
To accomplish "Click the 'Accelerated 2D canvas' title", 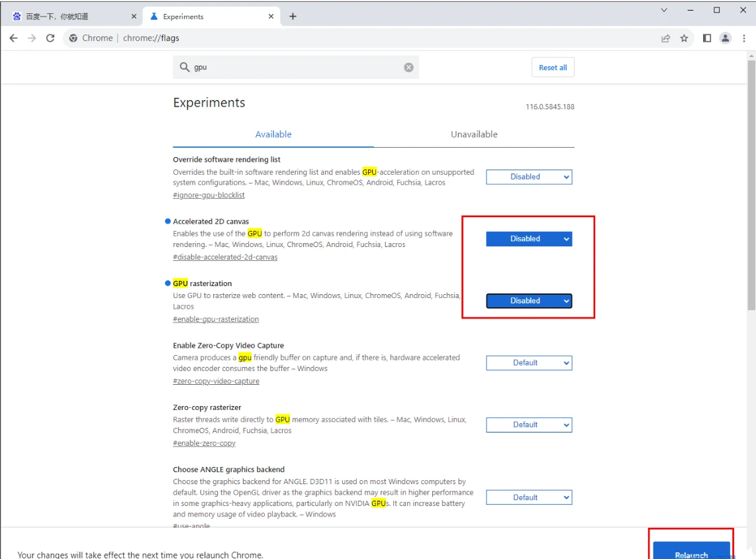I will [211, 221].
